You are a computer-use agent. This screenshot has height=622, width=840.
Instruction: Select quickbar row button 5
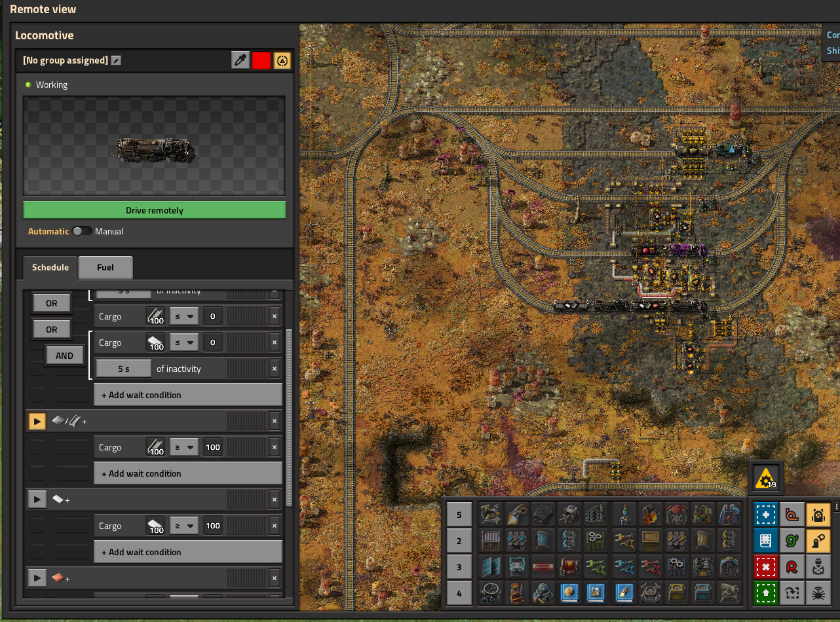tap(459, 515)
